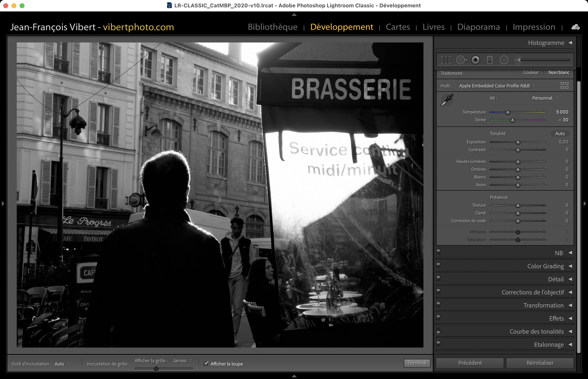The width and height of the screenshot is (588, 379).
Task: Open the BB Personnal. preset dropdown
Action: pos(545,98)
